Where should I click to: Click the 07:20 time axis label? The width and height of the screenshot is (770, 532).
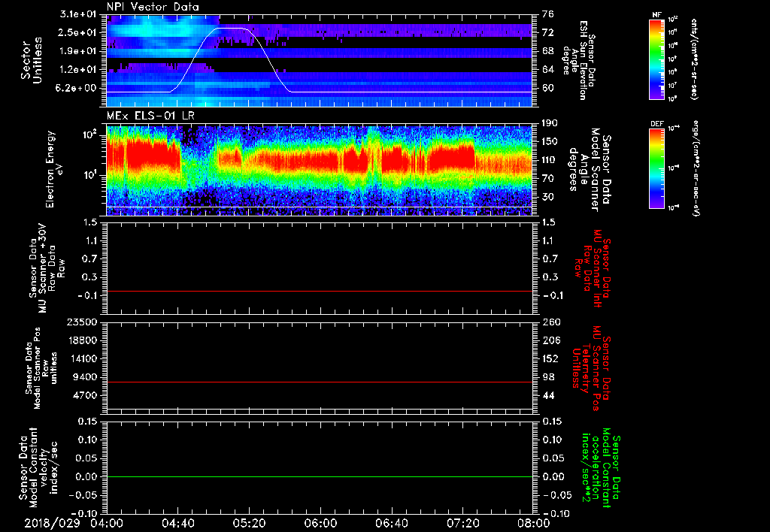pos(462,523)
